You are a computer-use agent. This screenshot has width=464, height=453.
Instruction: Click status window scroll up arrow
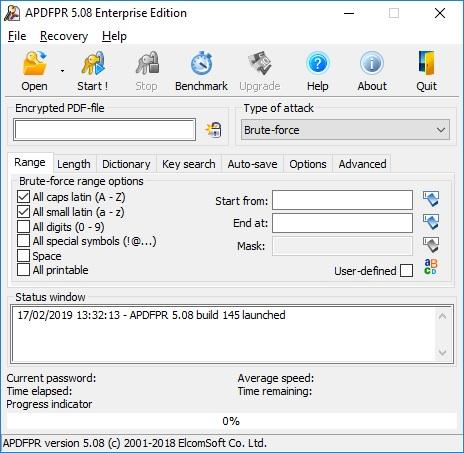pos(443,316)
